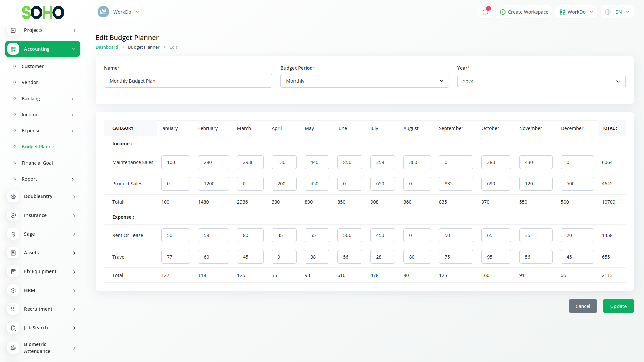Click the Name field with Monthly Budget Plan
Image resolution: width=644 pixels, height=362 pixels.
click(x=188, y=81)
